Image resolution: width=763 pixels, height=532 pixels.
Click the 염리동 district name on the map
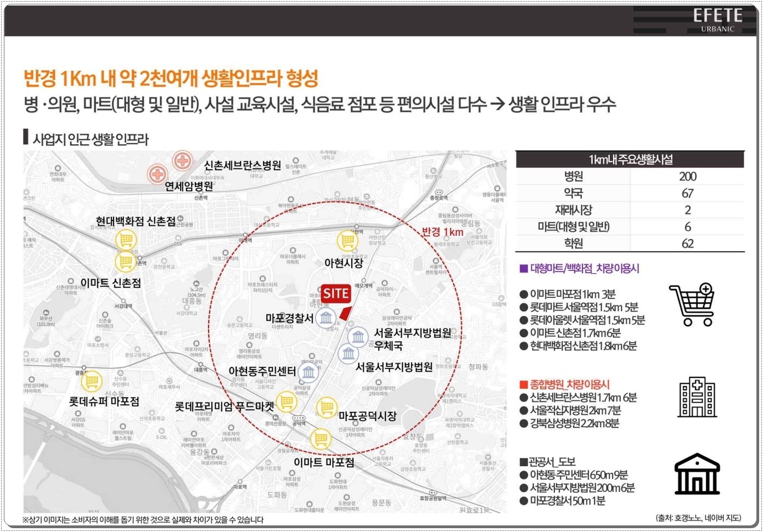pyautogui.click(x=257, y=336)
